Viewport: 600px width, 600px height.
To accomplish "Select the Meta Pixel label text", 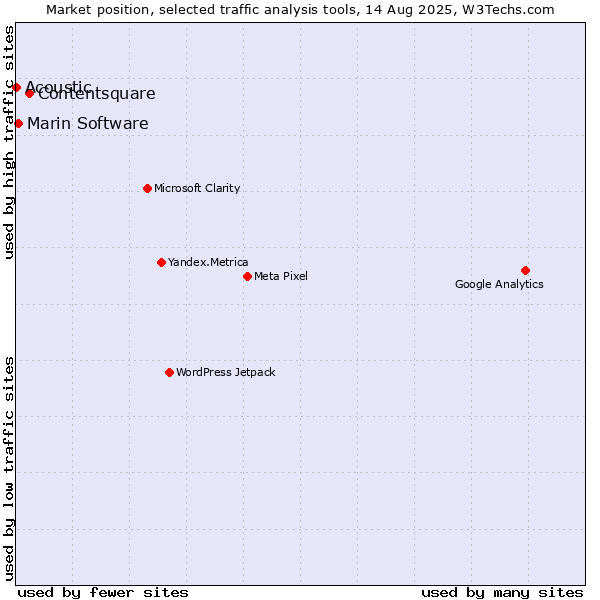I will click(281, 276).
